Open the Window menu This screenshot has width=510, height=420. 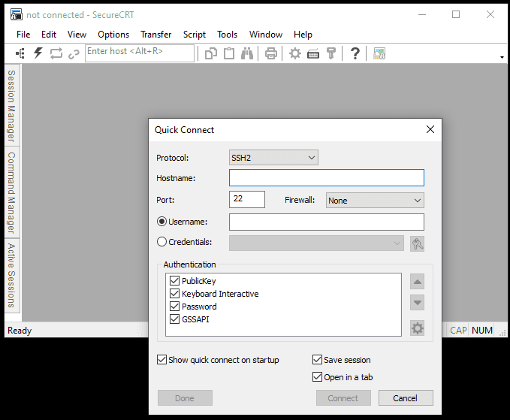click(266, 35)
